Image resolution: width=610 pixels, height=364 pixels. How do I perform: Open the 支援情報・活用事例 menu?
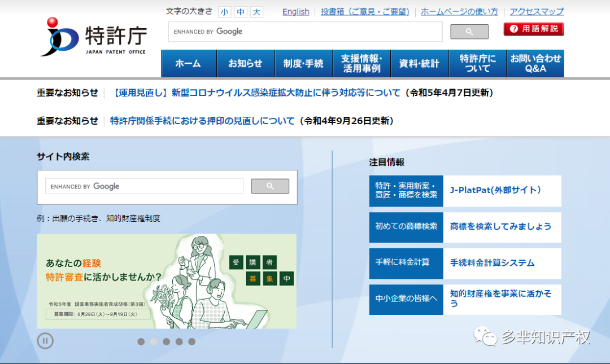[361, 63]
